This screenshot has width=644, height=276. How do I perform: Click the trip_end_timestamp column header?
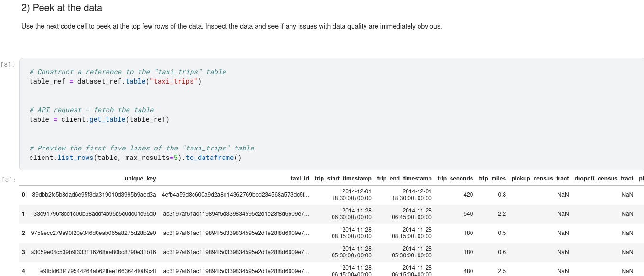click(404, 179)
